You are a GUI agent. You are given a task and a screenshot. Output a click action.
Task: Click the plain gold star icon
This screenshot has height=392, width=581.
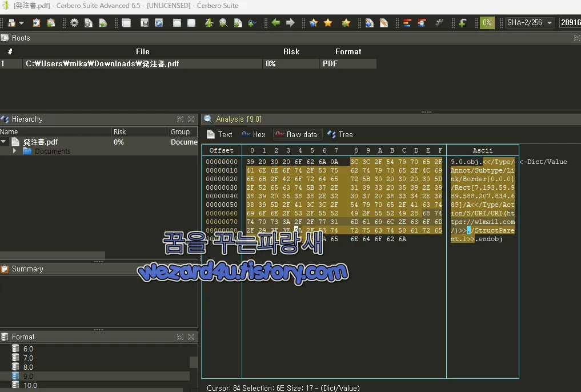coord(328,23)
